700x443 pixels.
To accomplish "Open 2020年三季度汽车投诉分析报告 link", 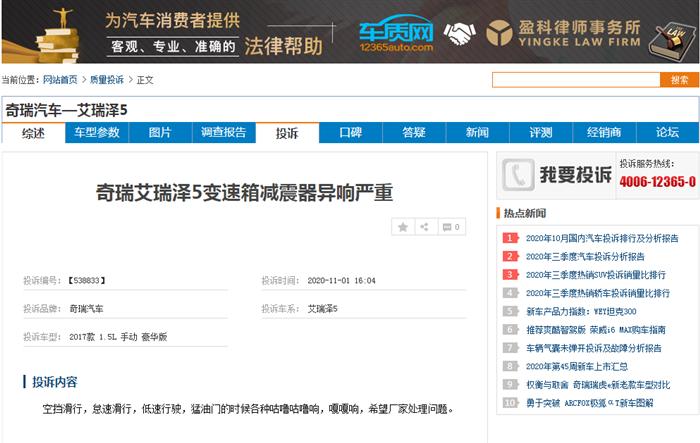I will point(585,257).
